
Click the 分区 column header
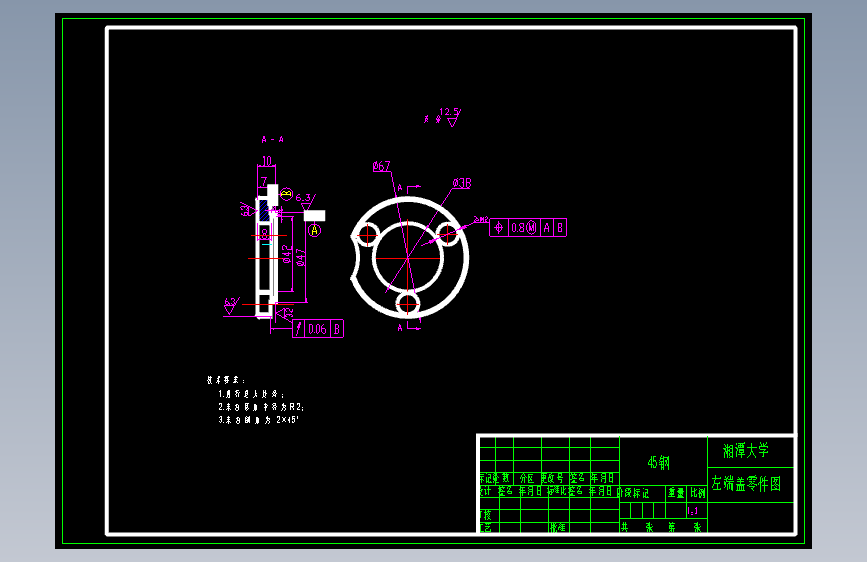click(526, 478)
